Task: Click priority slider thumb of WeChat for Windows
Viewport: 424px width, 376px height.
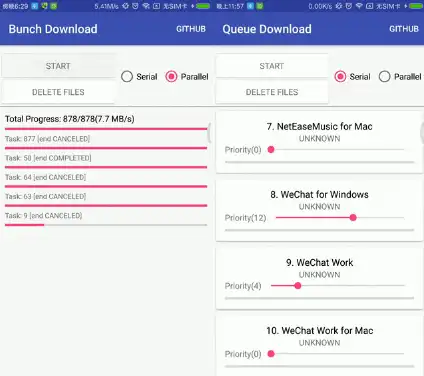Action: (353, 218)
